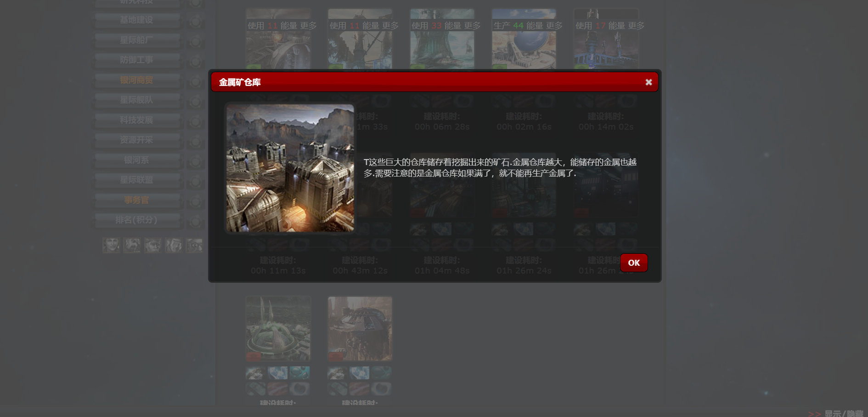Open the green dome building thumbnail
868x417 pixels.
[x=278, y=328]
